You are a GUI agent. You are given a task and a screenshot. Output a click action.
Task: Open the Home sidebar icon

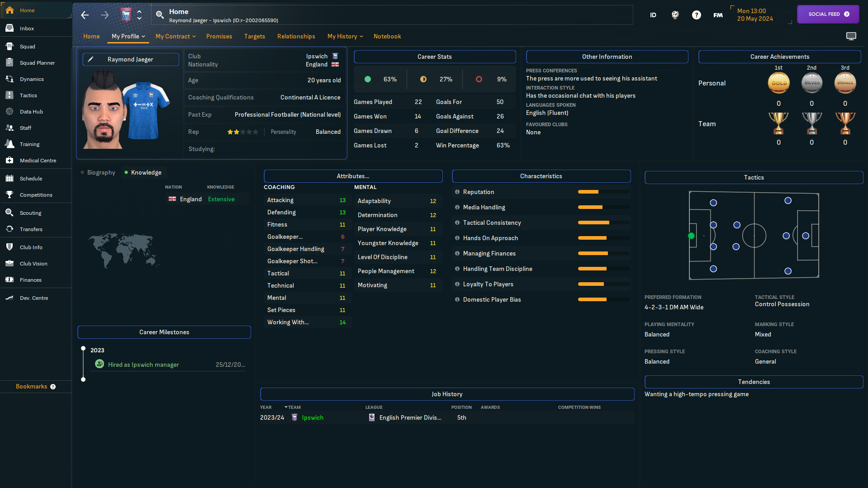tap(9, 10)
